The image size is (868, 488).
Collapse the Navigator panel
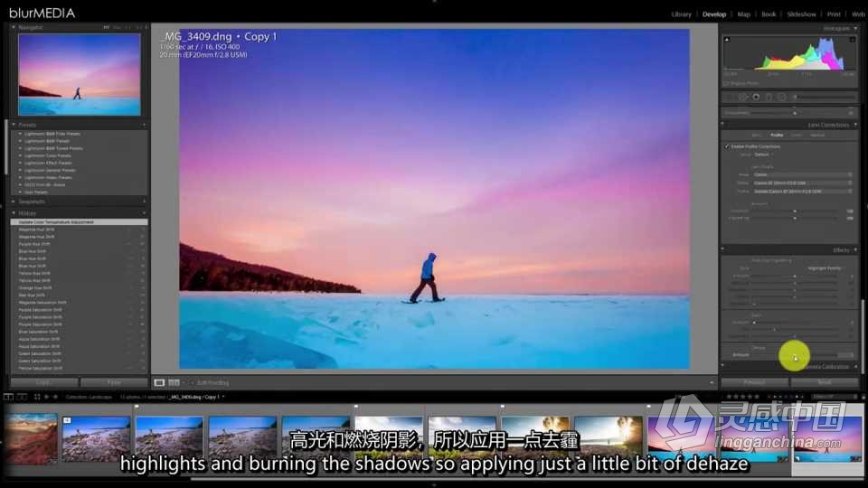[14, 28]
